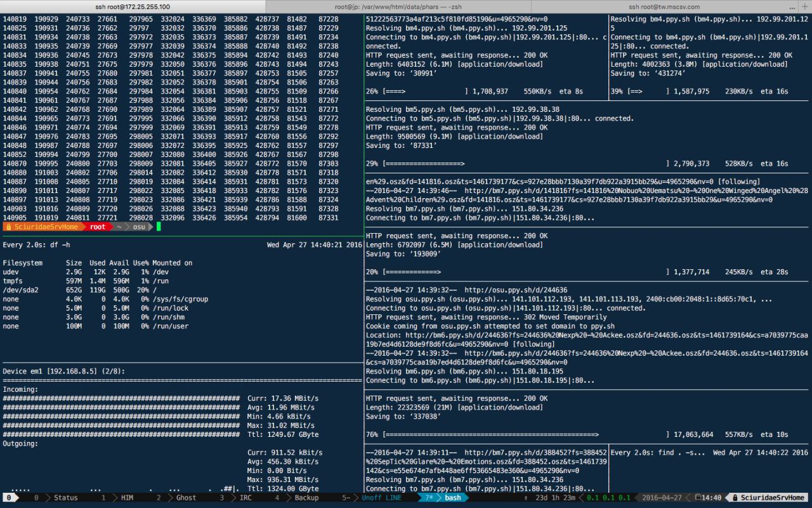Viewport: 812px width, 508px height.
Task: Click the Outgoing section label
Action: pos(21,444)
